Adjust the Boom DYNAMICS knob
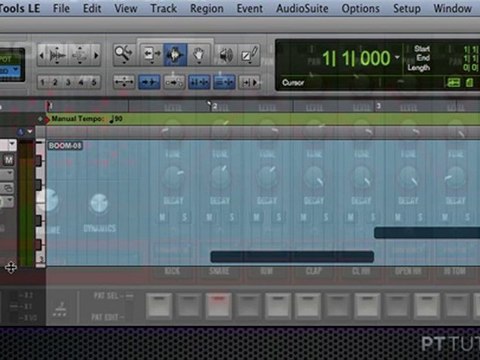 point(99,203)
